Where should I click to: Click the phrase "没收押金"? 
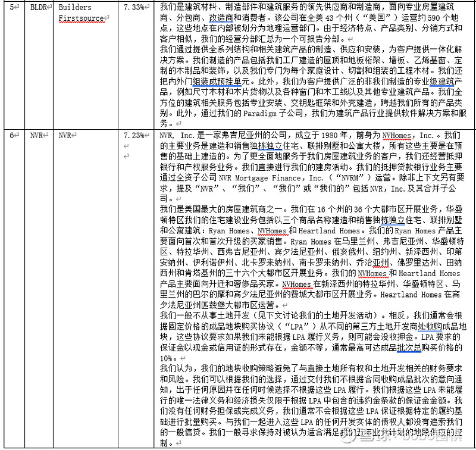pyautogui.click(x=397, y=337)
